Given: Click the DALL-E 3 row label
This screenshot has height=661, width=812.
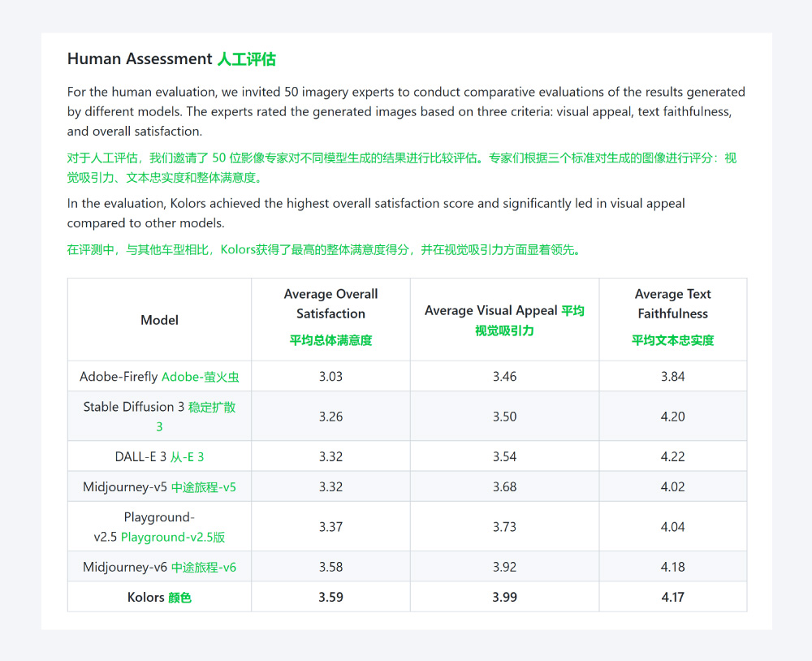Looking at the screenshot, I should pyautogui.click(x=159, y=456).
